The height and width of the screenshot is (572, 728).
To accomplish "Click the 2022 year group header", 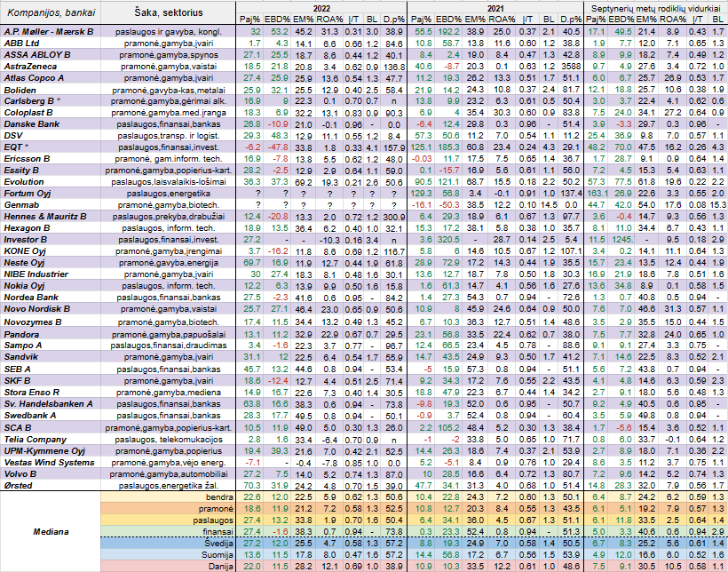I will (x=321, y=8).
